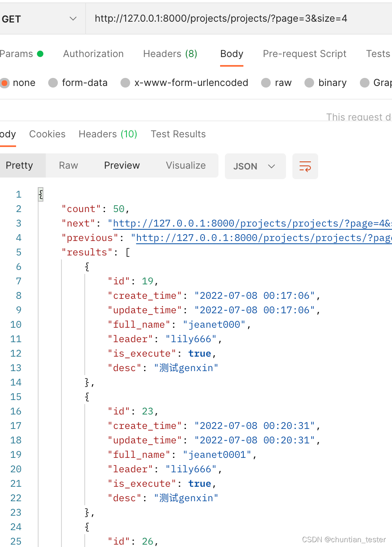Select the "form-data" body type

(53, 83)
